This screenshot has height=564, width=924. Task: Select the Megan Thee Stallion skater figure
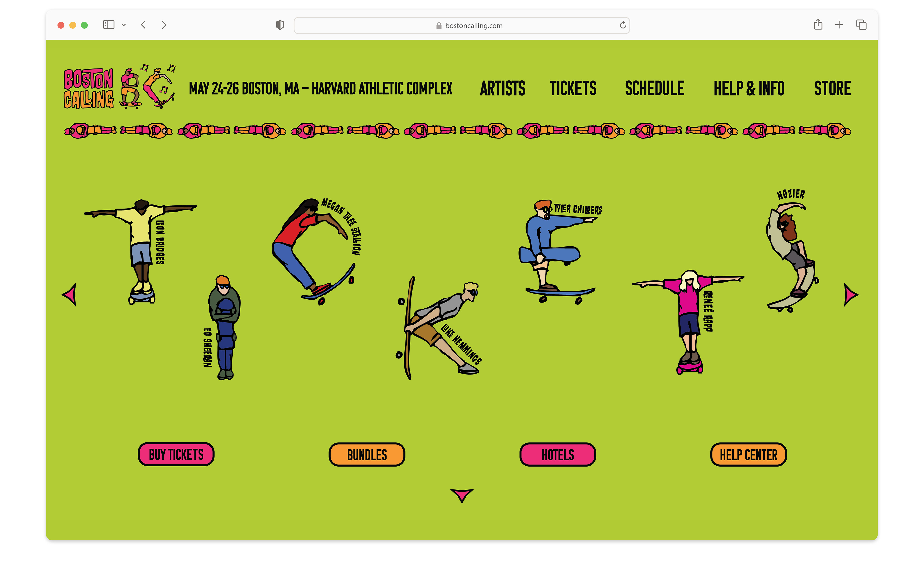314,252
